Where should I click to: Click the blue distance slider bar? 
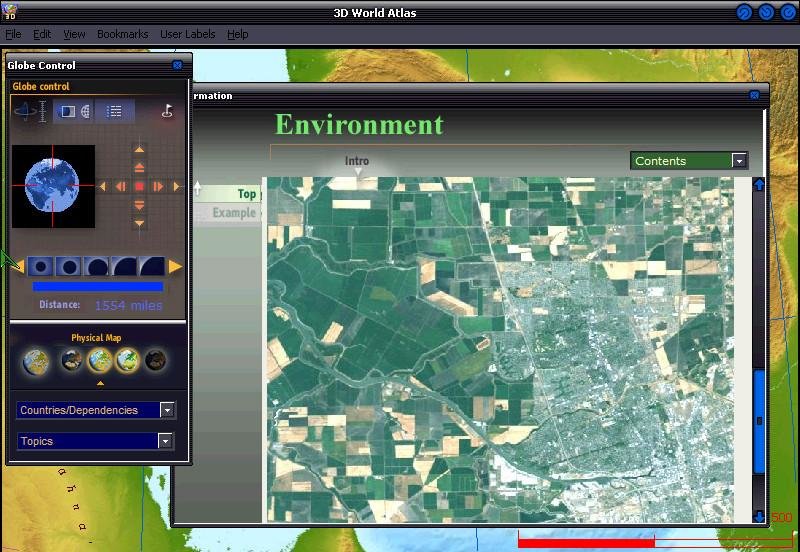click(x=98, y=287)
